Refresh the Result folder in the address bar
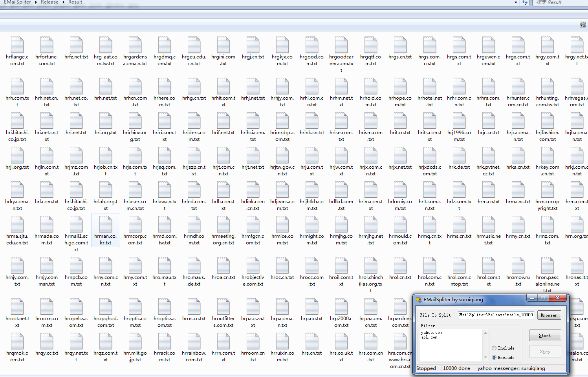The image size is (588, 377). click(525, 2)
